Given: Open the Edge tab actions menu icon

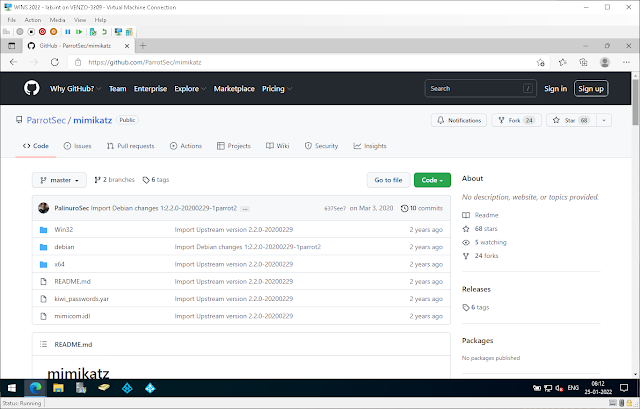Looking at the screenshot, I should [12, 46].
